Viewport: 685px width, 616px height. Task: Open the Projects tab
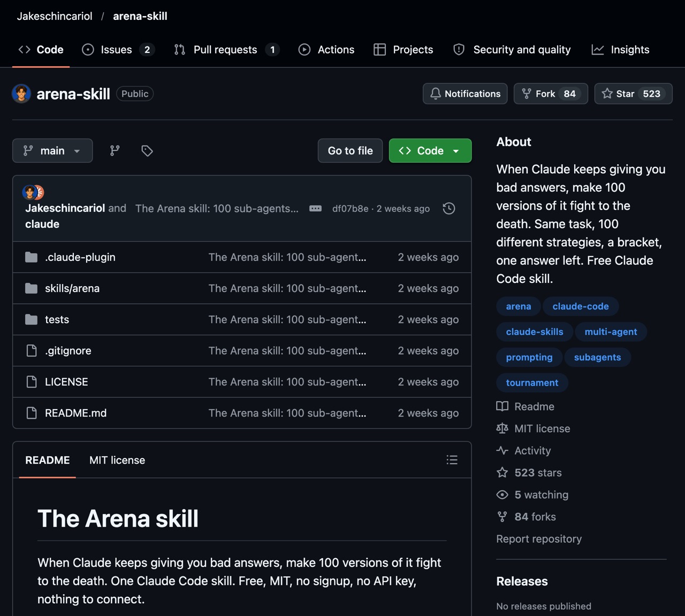404,50
